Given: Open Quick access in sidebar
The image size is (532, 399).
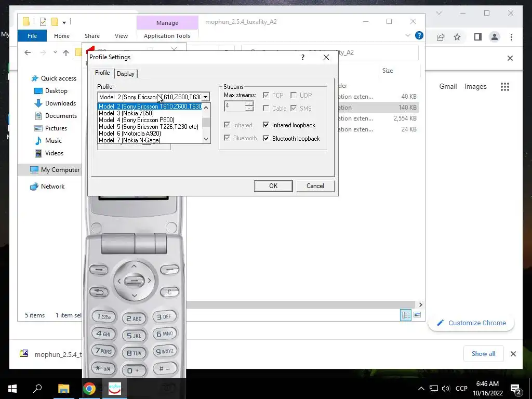Looking at the screenshot, I should (54, 78).
